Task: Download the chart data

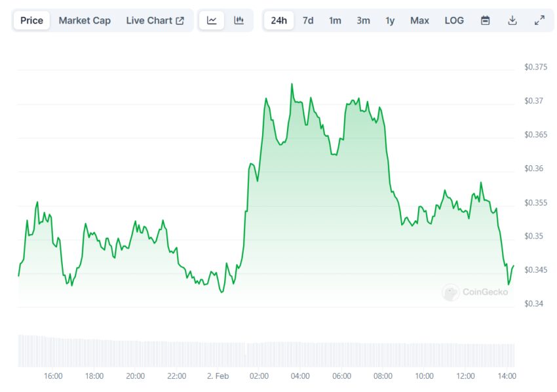Action: (x=512, y=20)
